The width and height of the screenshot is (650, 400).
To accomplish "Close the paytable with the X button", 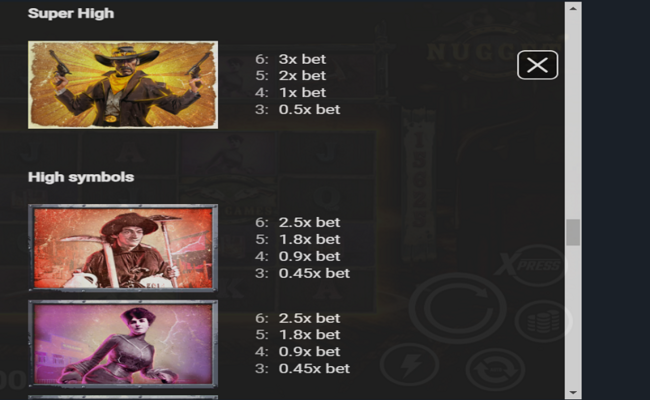I will tap(537, 65).
